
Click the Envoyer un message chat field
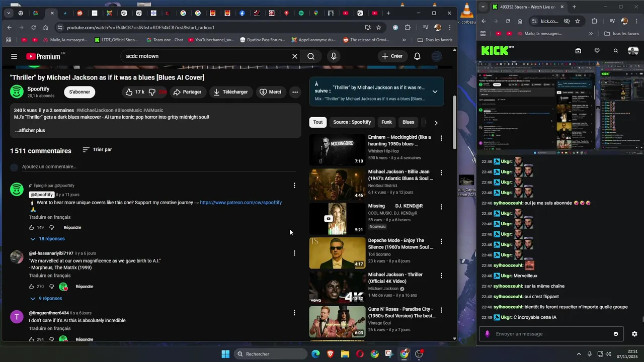[551, 334]
